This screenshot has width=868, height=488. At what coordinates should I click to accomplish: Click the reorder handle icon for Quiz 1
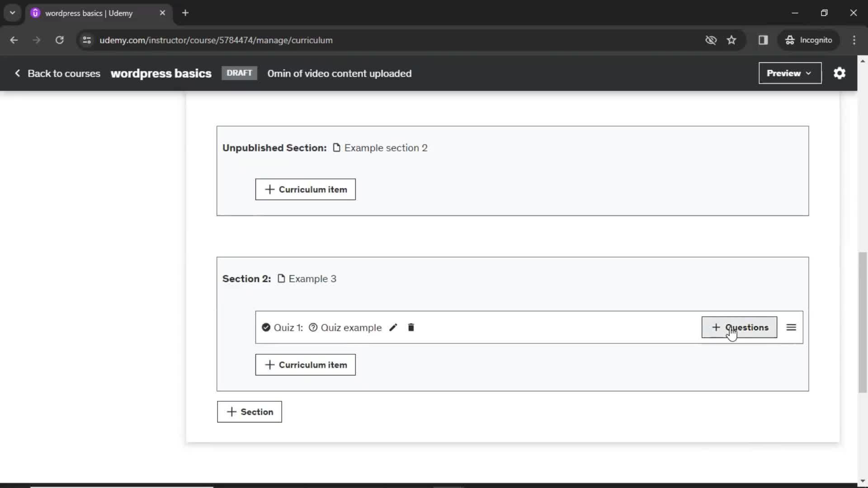(x=792, y=327)
